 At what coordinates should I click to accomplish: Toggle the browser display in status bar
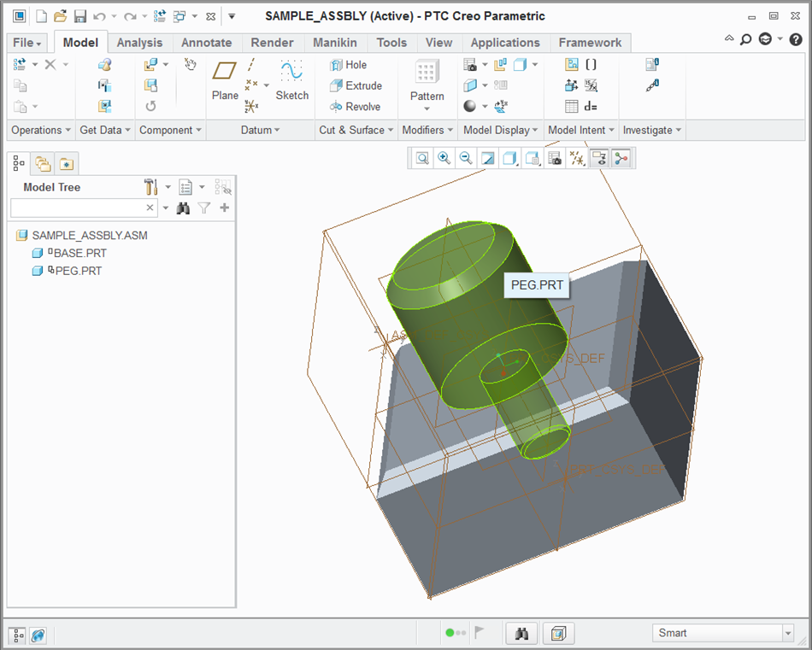(x=38, y=635)
